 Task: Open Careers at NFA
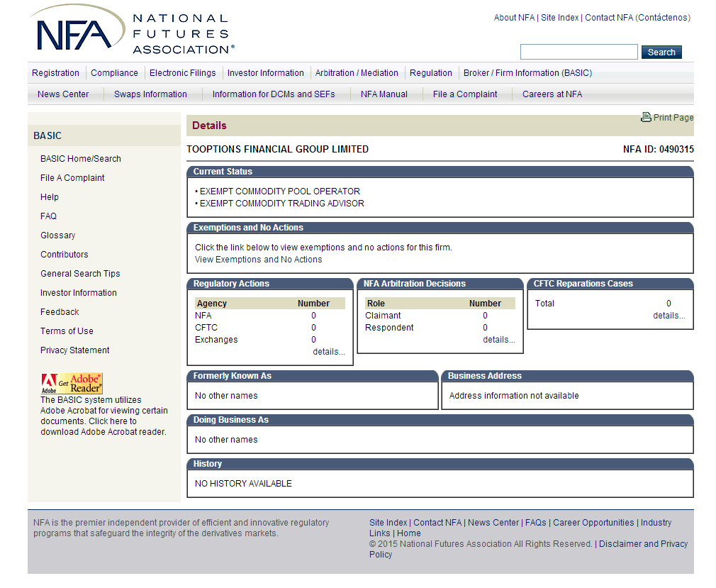[x=552, y=94]
